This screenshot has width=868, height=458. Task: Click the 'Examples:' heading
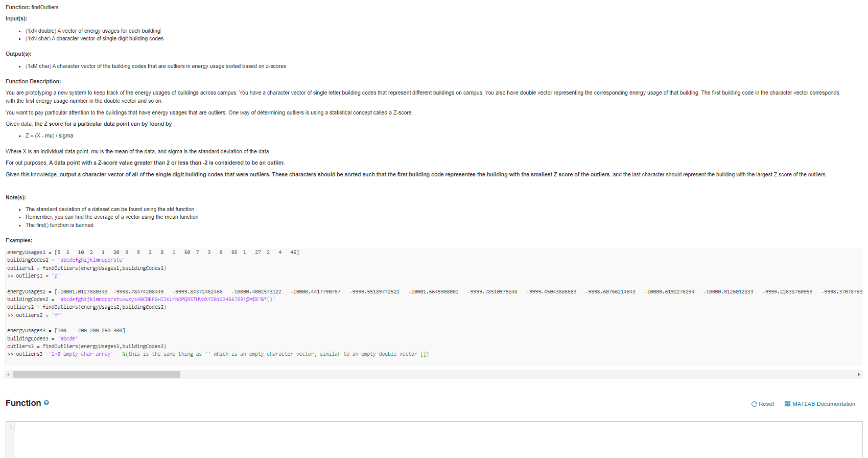tap(19, 240)
